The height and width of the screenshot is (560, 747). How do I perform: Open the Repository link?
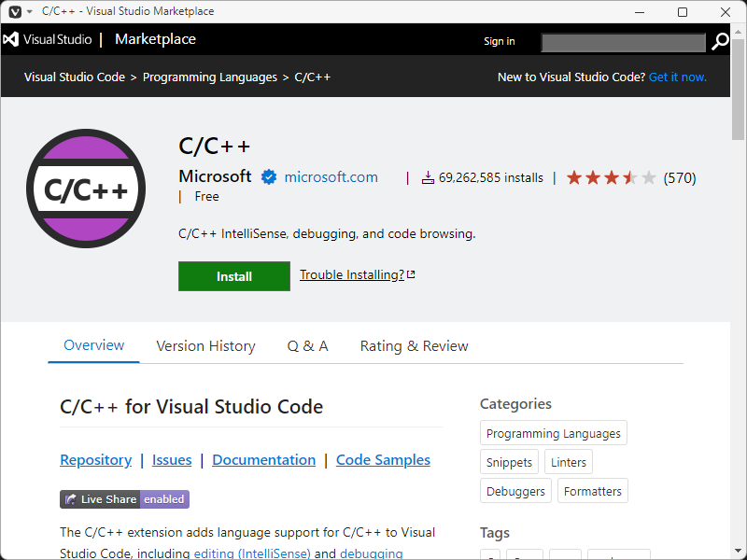(95, 460)
